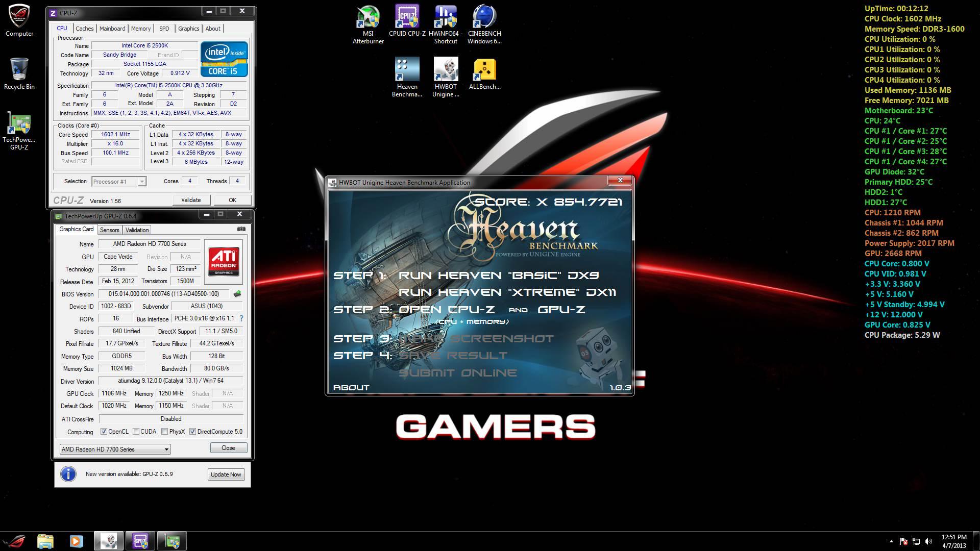Viewport: 980px width, 551px height.
Task: Toggle CUDA checkbox in GPU-Z
Action: point(136,432)
